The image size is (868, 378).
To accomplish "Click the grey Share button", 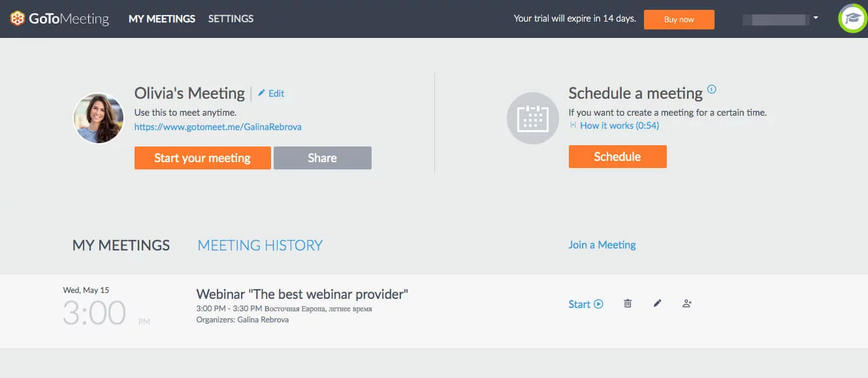I will pos(323,158).
